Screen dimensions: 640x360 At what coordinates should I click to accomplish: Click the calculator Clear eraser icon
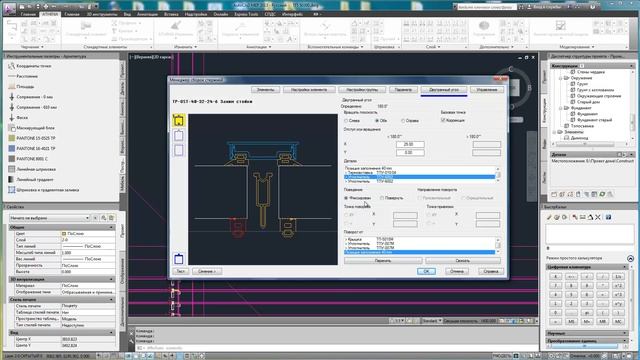[x=549, y=217]
